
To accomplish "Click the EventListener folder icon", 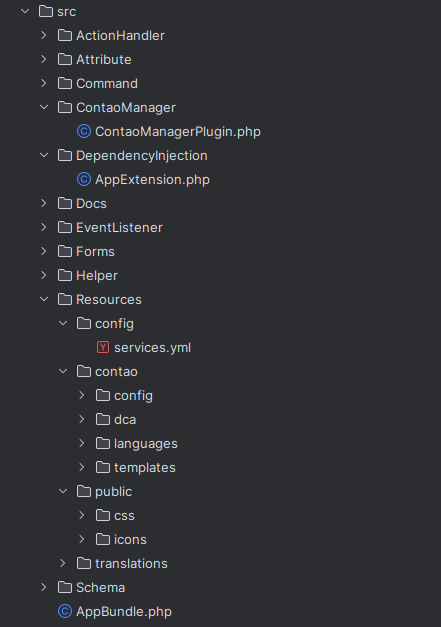I will click(65, 227).
